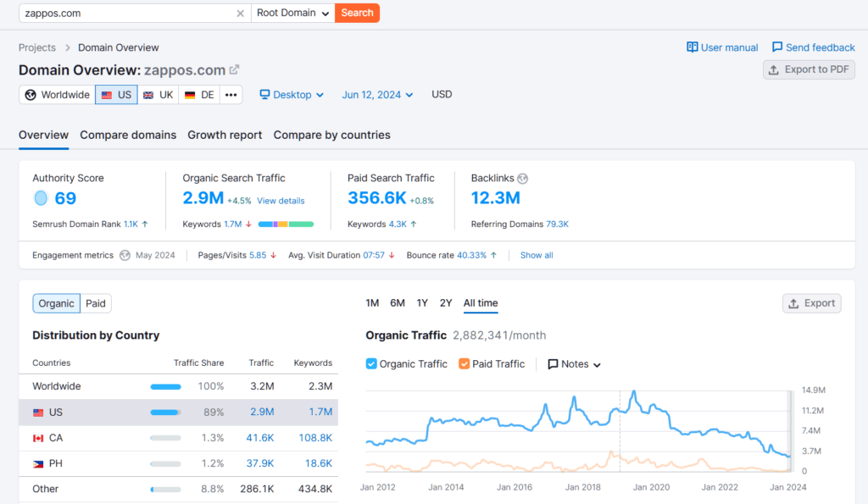This screenshot has width=868, height=504.
Task: Open organic traffic View details link
Action: [x=281, y=201]
